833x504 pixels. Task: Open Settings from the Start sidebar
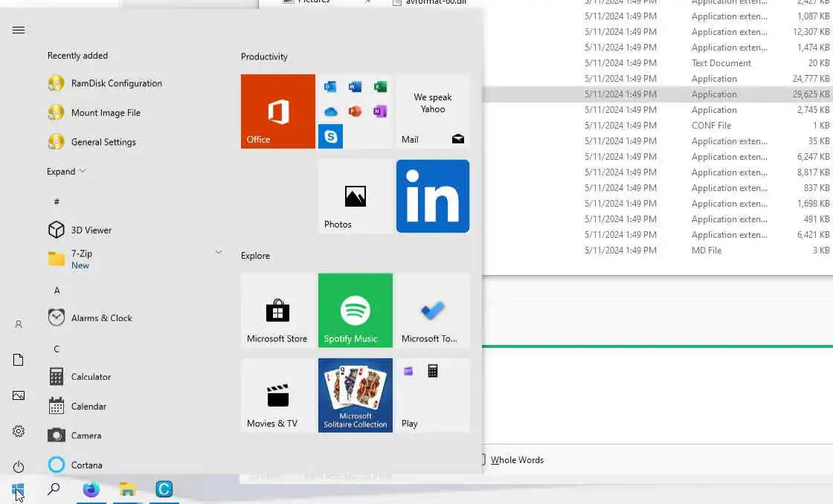[x=19, y=431]
